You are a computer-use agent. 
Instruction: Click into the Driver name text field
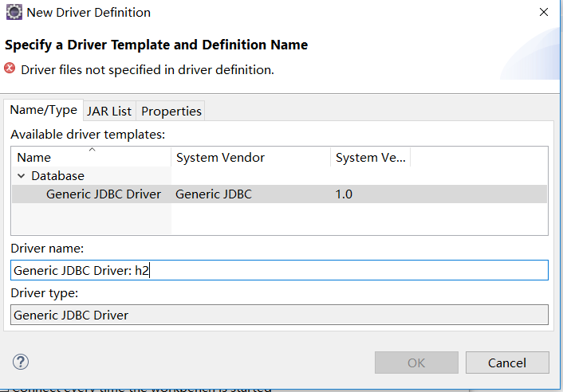[x=279, y=271]
